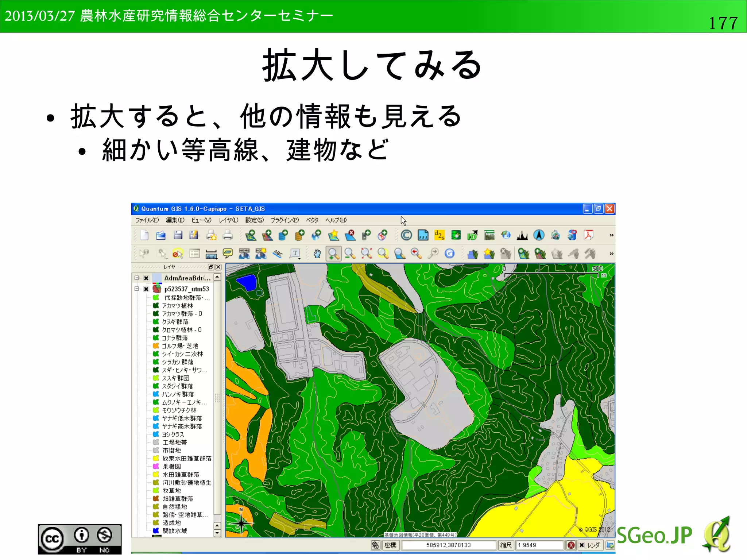
Task: Click the layer panel scrollbar down arrow
Action: click(x=217, y=533)
